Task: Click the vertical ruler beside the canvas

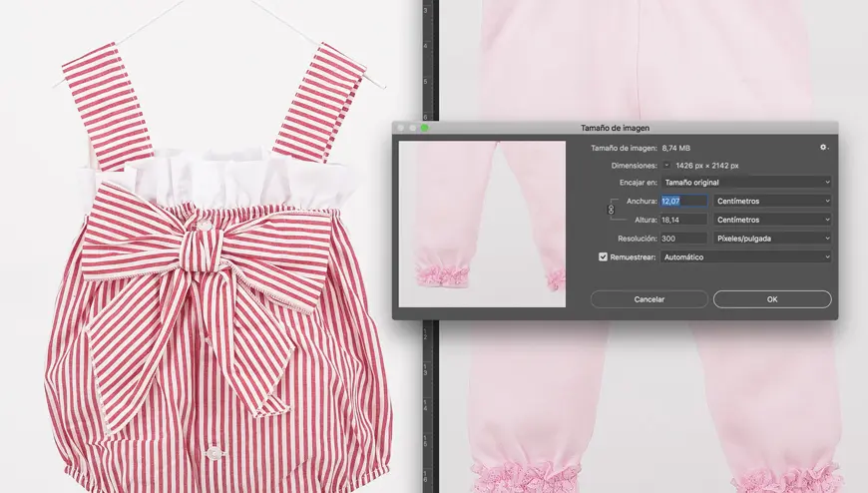Action: pos(429,399)
